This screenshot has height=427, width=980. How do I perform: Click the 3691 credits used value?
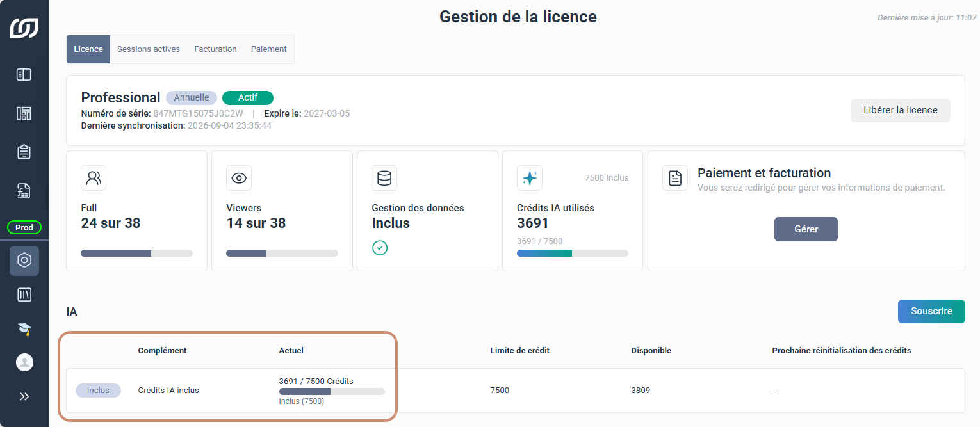533,223
